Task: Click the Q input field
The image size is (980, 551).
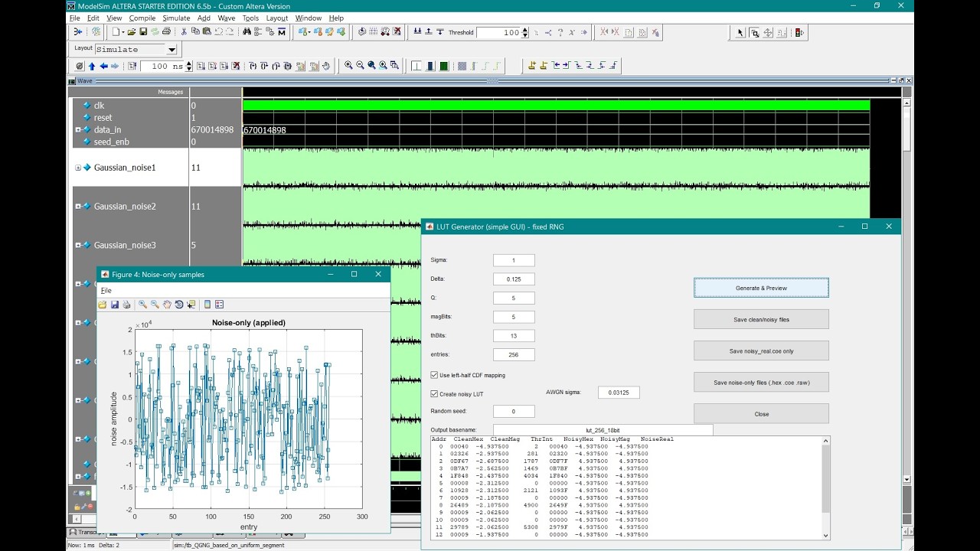Action: 514,298
